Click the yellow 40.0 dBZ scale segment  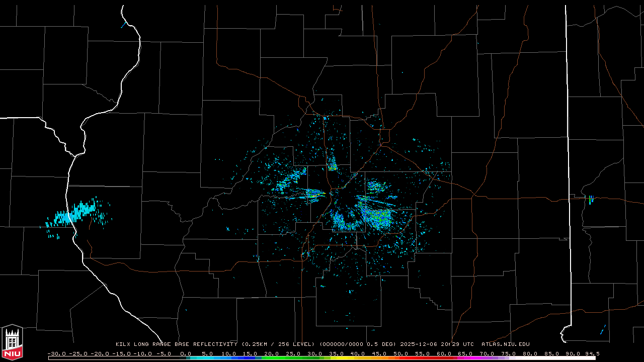coord(358,358)
